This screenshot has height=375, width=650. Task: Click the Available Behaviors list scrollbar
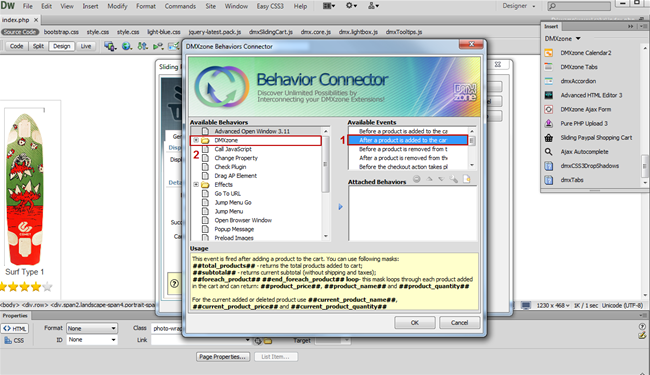pos(325,164)
